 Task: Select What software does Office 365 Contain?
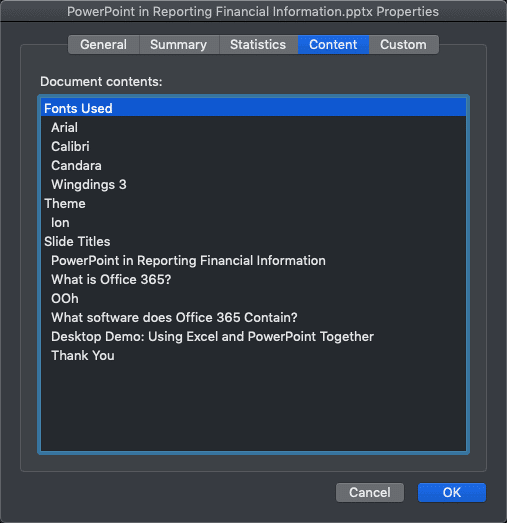coord(254,317)
